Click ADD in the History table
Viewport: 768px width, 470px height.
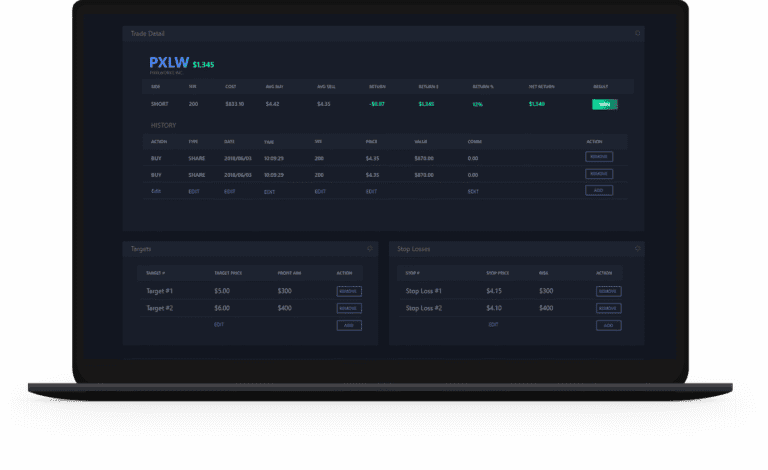599,190
